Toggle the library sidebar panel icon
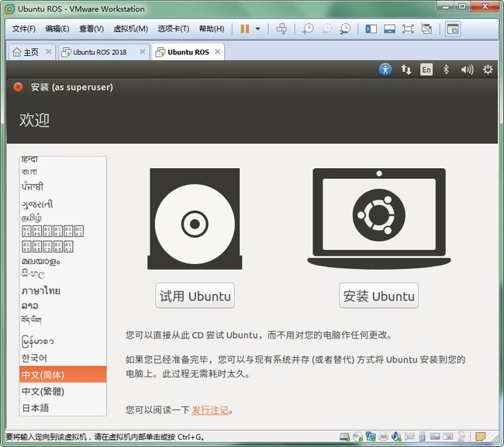Screen dimensions: 504x447 pos(371,29)
